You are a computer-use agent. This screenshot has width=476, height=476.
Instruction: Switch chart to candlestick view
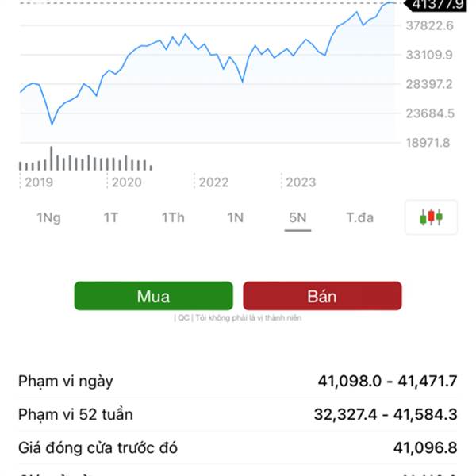click(431, 217)
